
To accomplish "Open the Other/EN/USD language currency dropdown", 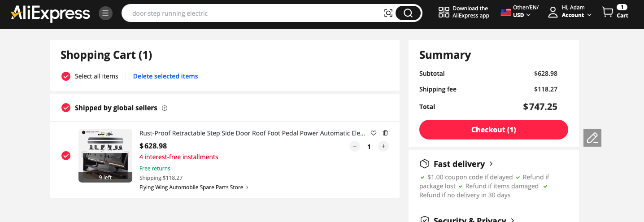I will tap(520, 12).
